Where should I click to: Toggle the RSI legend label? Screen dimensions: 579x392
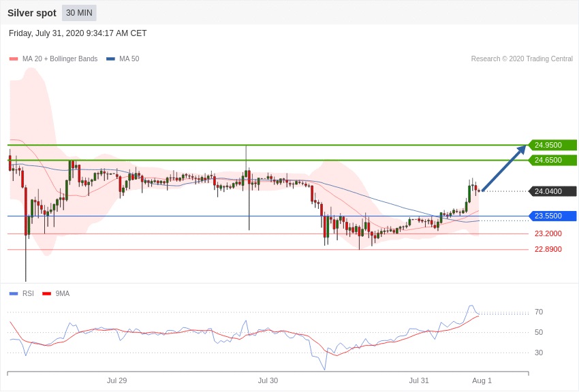[28, 293]
